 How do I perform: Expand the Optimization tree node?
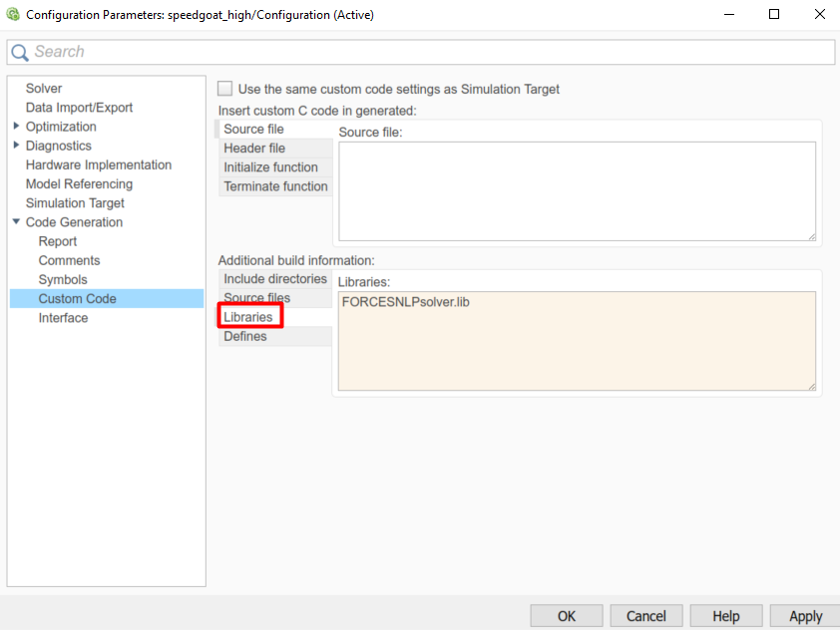(x=16, y=127)
